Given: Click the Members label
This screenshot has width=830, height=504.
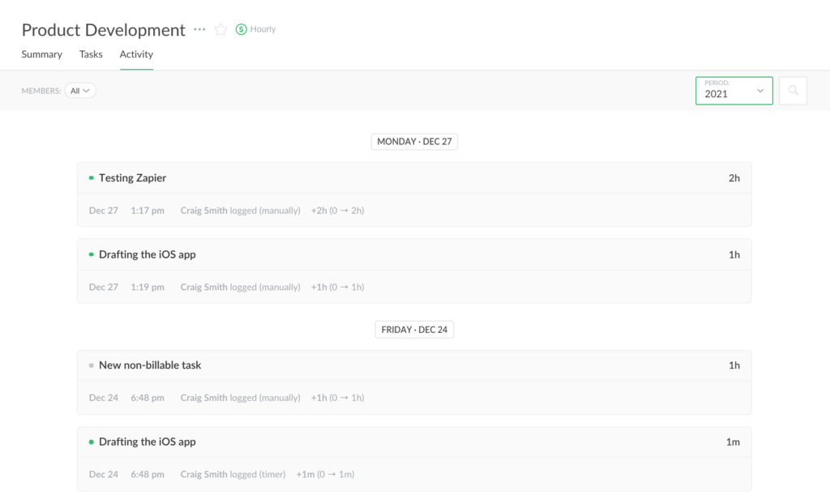Looking at the screenshot, I should click(x=41, y=91).
